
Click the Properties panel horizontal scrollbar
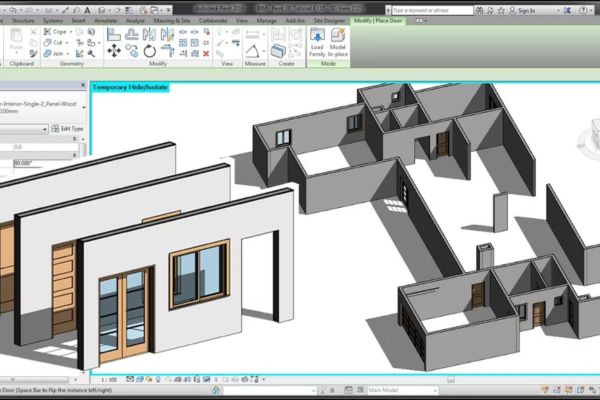pyautogui.click(x=34, y=380)
